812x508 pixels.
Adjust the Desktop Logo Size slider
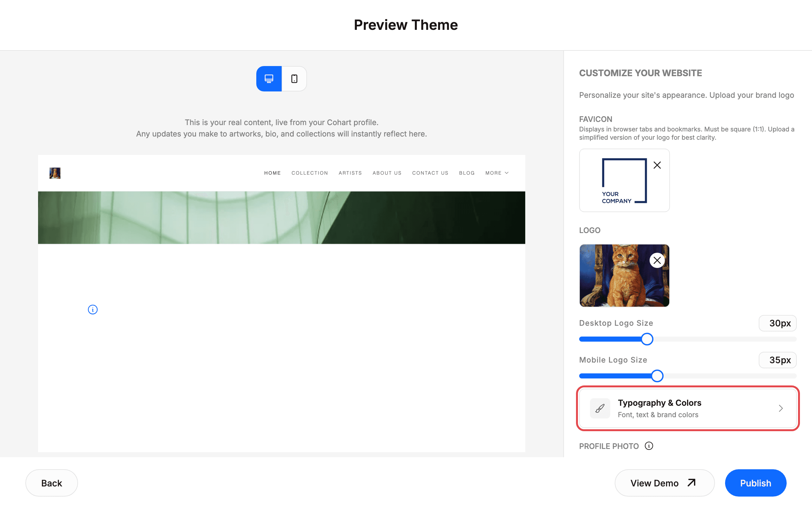coord(647,339)
